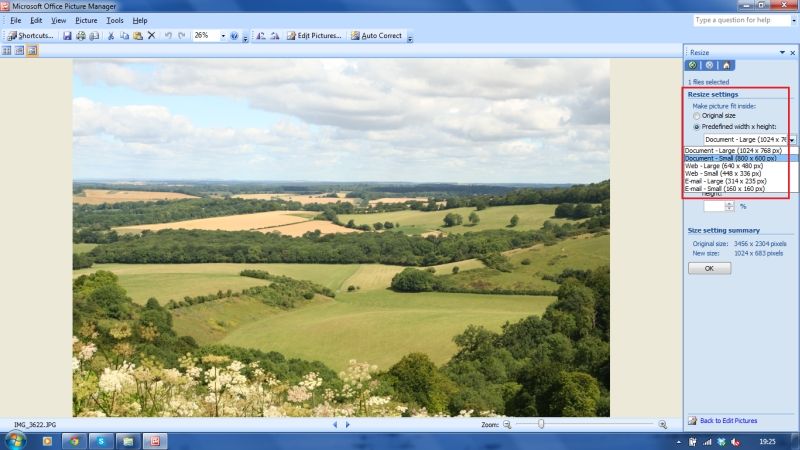Click the percentage stepper arrows

coord(730,206)
